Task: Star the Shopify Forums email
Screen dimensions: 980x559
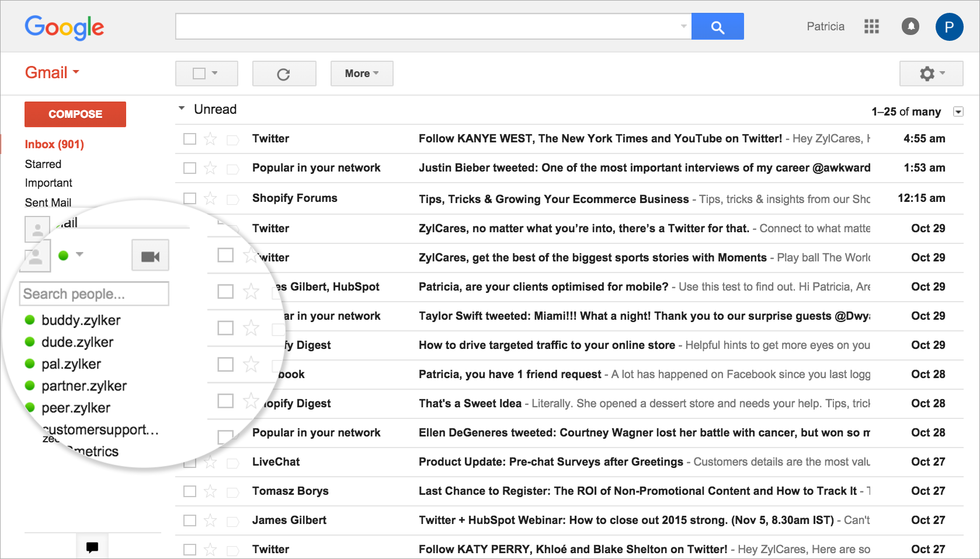Action: coord(210,198)
